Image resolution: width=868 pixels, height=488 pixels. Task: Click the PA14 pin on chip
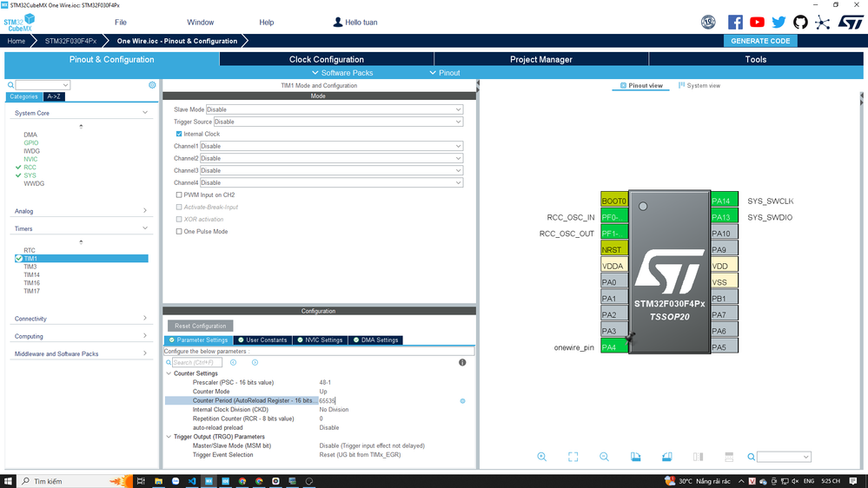[724, 201]
